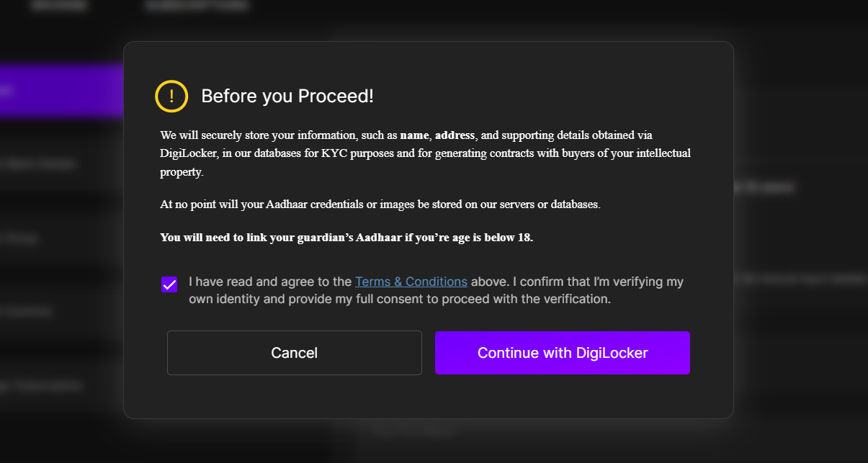This screenshot has height=463, width=868.
Task: Click the "intellectual" word in the paragraph
Action: point(663,153)
